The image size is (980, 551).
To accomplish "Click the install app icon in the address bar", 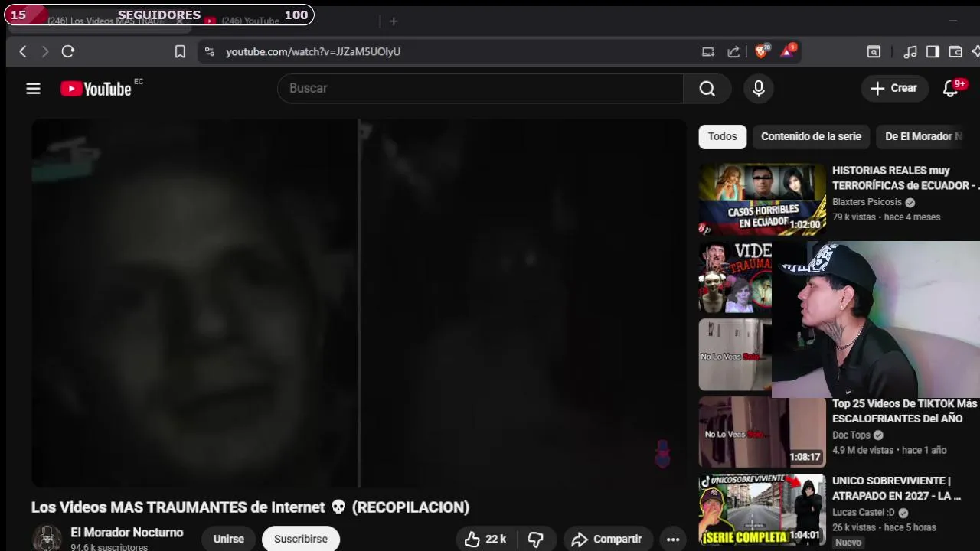I will [708, 51].
